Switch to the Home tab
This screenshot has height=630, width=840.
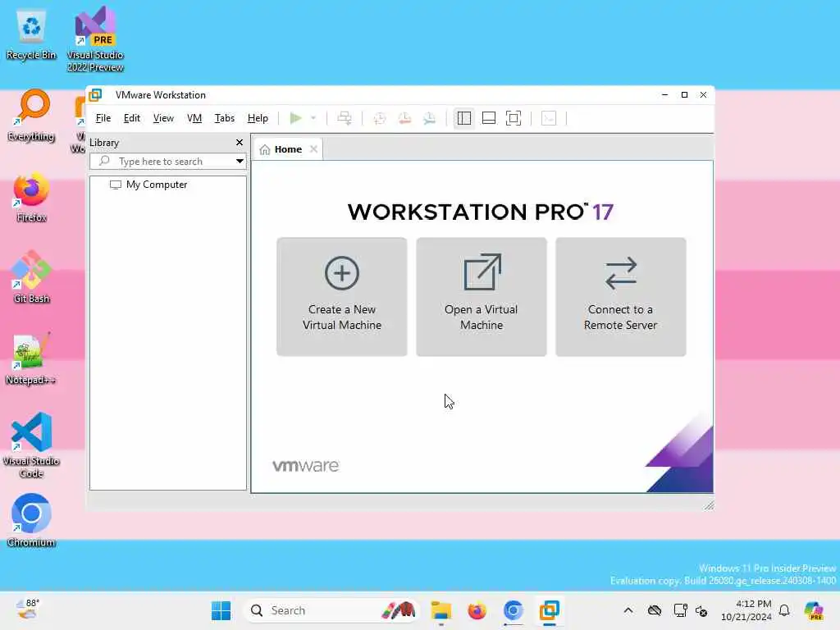coord(288,149)
